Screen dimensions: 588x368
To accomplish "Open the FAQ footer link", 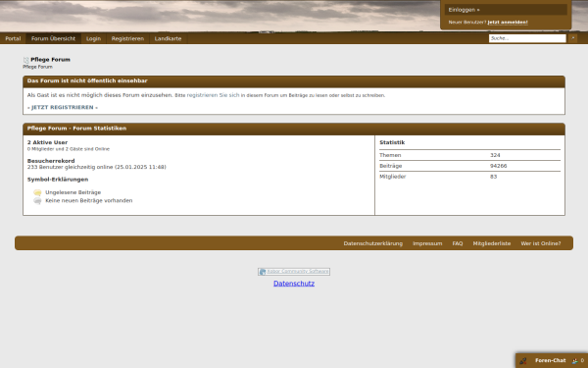I will point(458,243).
